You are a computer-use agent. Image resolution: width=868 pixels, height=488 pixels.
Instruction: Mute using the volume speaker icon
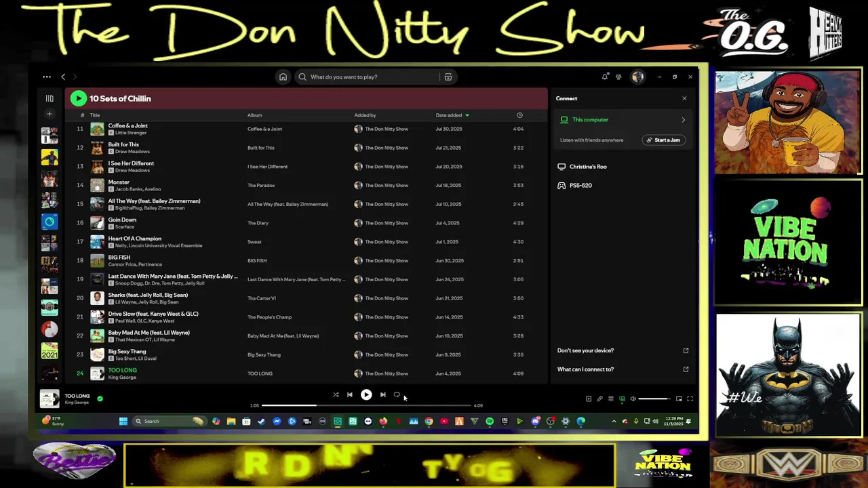(633, 399)
